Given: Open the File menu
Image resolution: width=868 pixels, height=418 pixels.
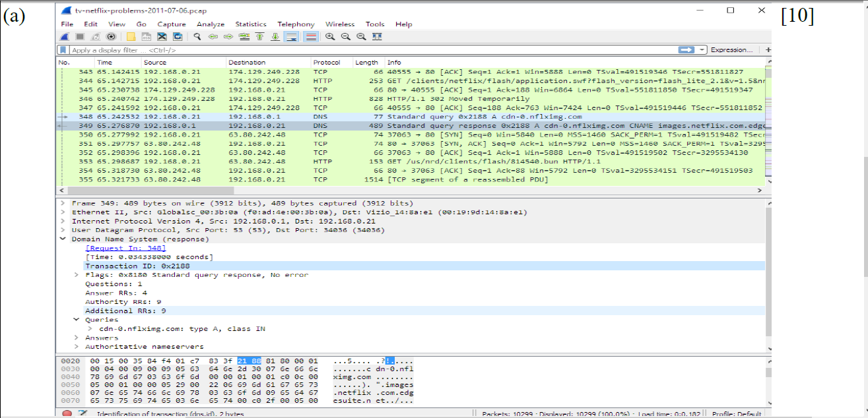Looking at the screenshot, I should tap(67, 24).
